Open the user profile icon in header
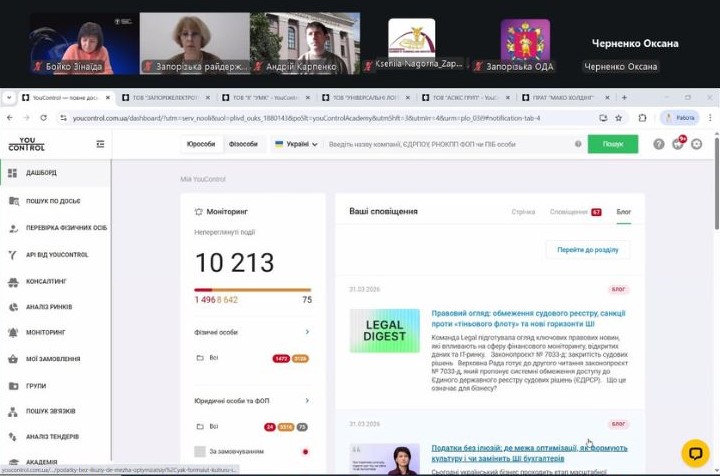Viewport: 720px width, 476px height. point(697,144)
